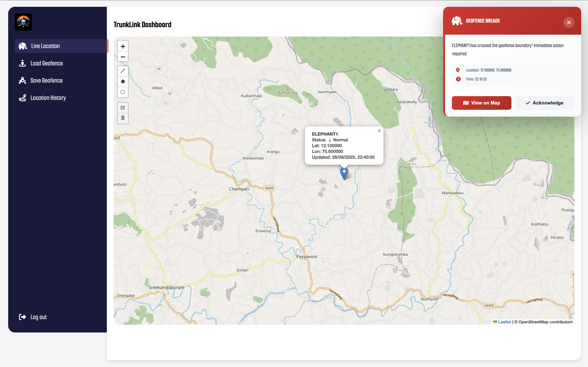Viewport: 588px width, 367px height.
Task: Open Save Geofence menu item
Action: [46, 81]
